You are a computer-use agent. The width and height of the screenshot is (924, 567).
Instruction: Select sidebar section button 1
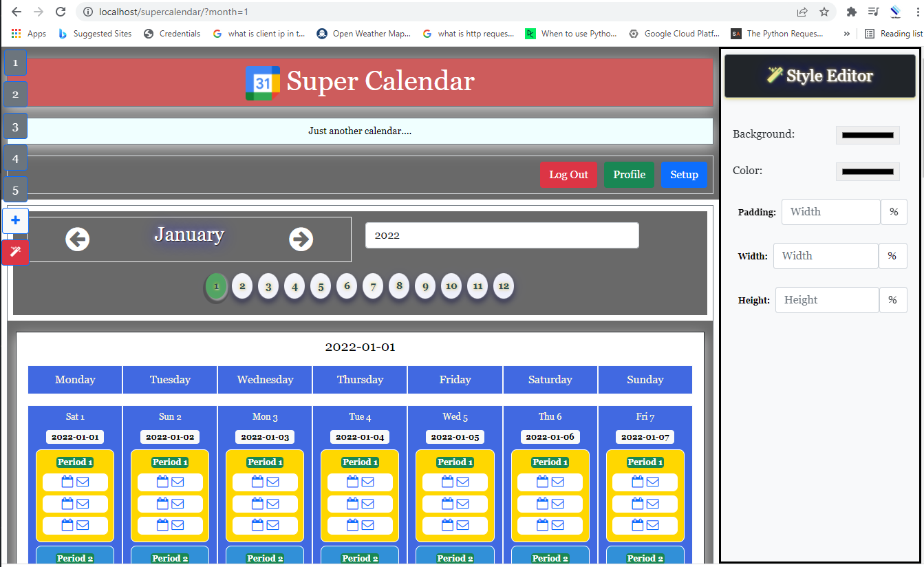[16, 63]
